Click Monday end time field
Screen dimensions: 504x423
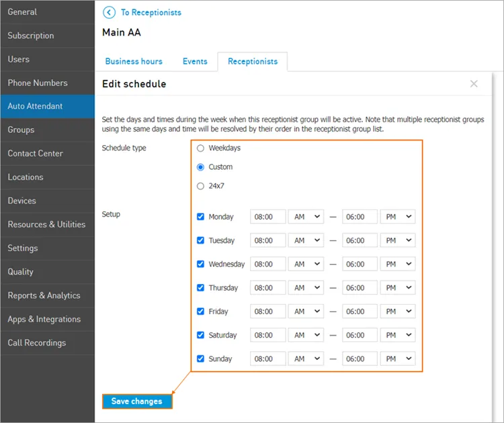click(x=360, y=216)
